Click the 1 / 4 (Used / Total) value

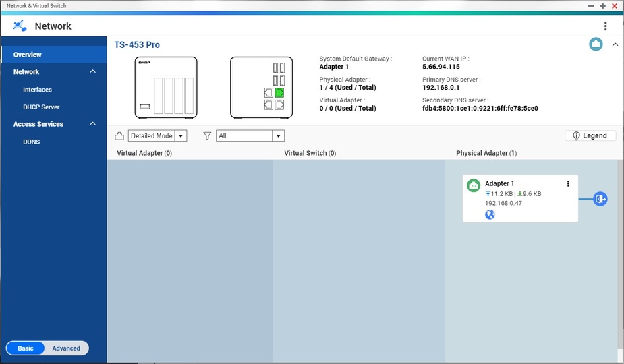(x=347, y=88)
